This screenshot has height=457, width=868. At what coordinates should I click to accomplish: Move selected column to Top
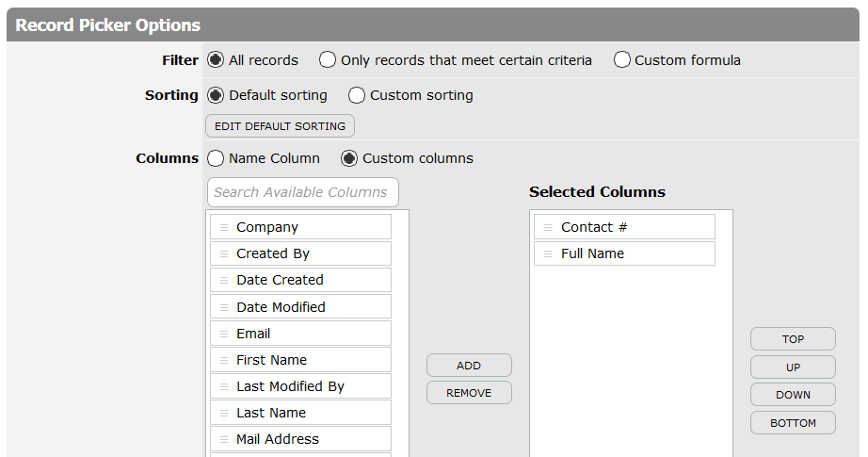793,339
